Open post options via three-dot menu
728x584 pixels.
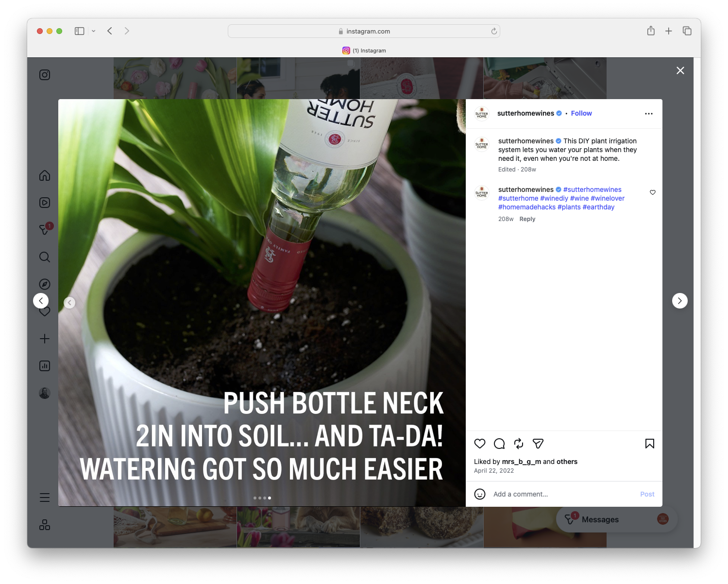pos(649,113)
